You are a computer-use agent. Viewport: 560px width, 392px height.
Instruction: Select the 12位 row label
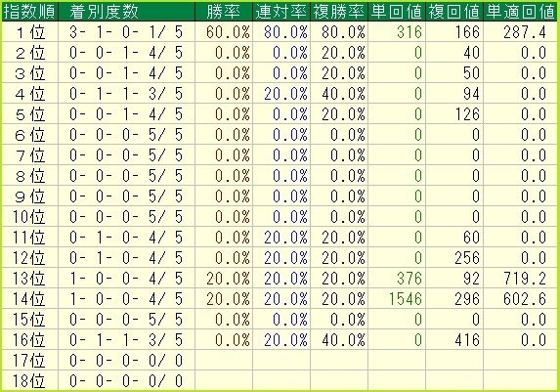[x=29, y=258]
